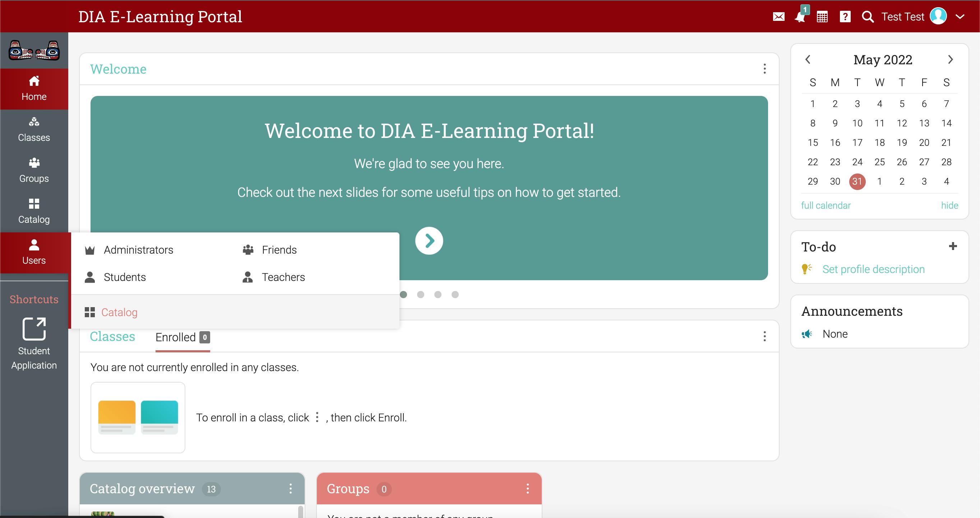Click the full calendar link
This screenshot has height=518, width=980.
point(826,205)
